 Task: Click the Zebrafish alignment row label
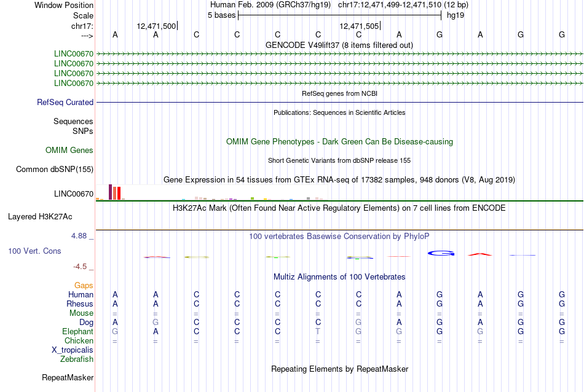tap(77, 359)
